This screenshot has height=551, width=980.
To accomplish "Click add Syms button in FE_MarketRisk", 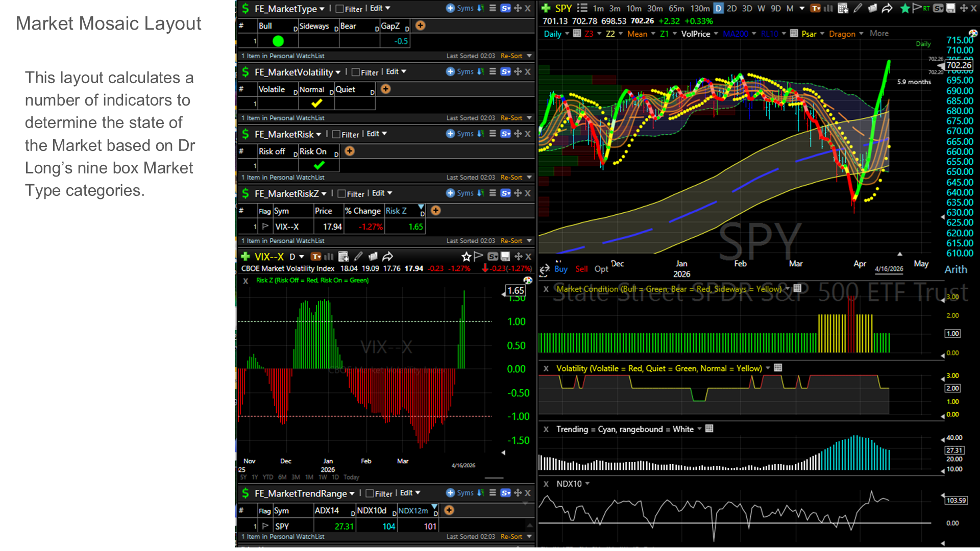I will (x=450, y=134).
